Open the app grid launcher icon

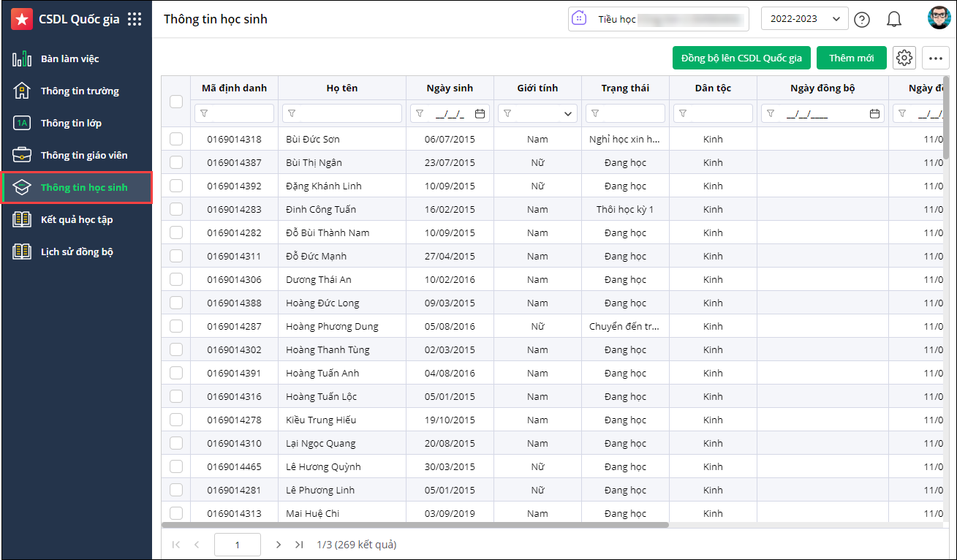click(135, 20)
